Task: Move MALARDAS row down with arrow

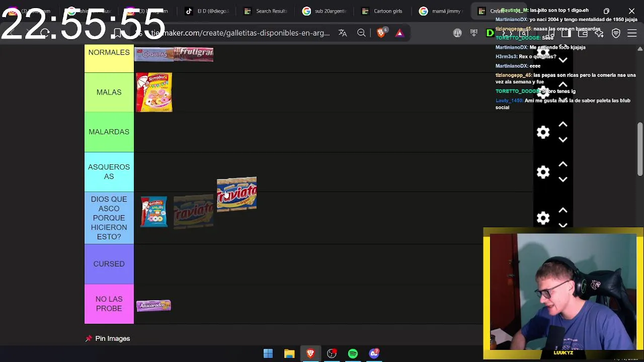Action: [563, 139]
